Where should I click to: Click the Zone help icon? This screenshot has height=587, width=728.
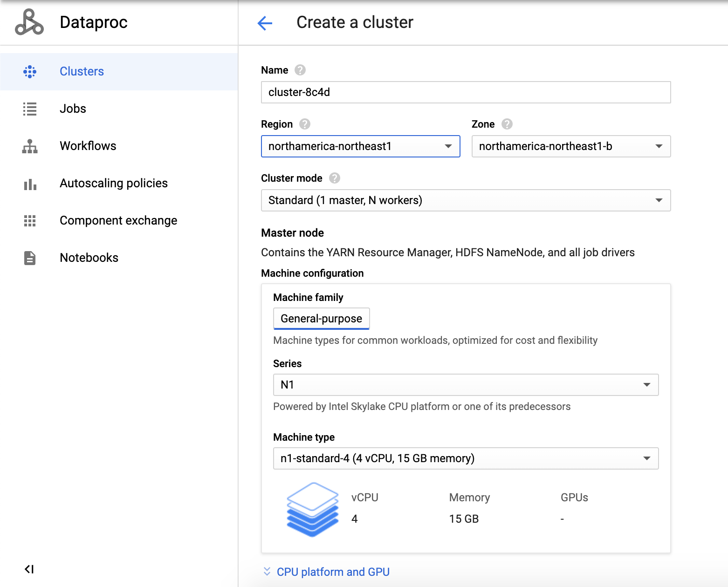[507, 124]
